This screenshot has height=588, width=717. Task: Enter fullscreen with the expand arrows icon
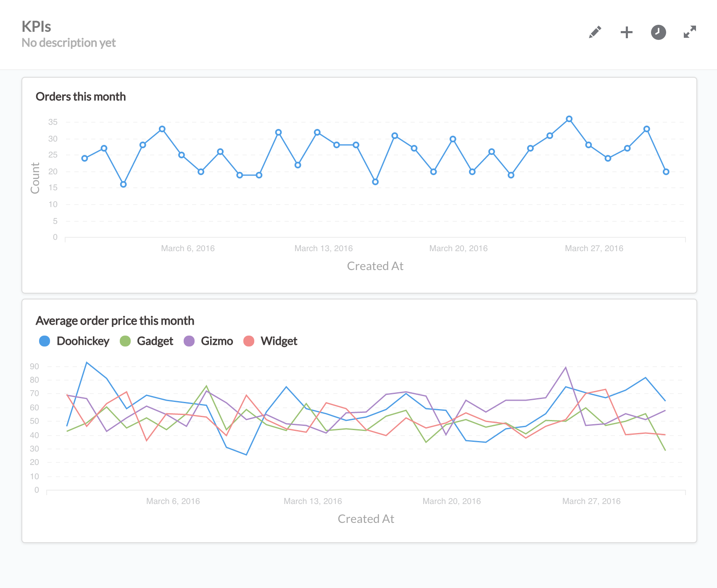(x=690, y=32)
